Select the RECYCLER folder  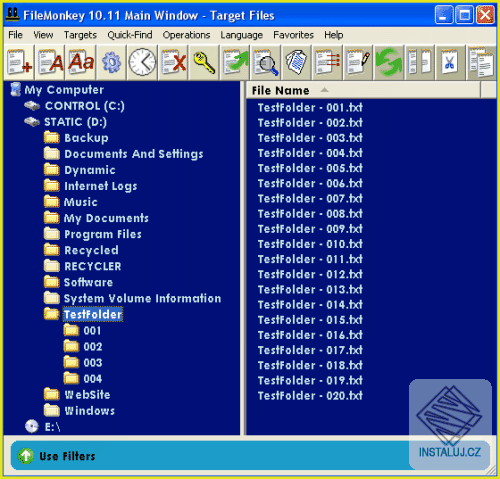(x=93, y=266)
